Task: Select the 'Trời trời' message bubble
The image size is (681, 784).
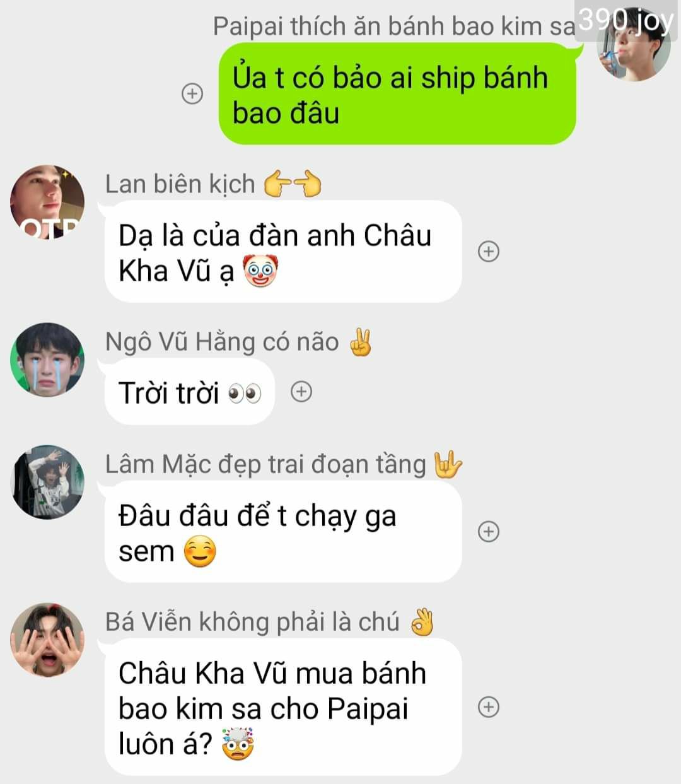Action: pos(190,392)
